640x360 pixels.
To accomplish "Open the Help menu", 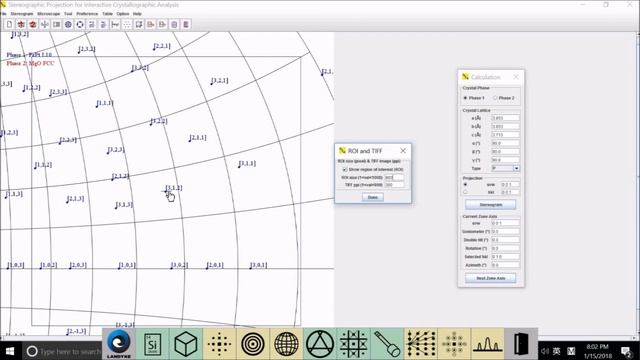I will [x=137, y=13].
